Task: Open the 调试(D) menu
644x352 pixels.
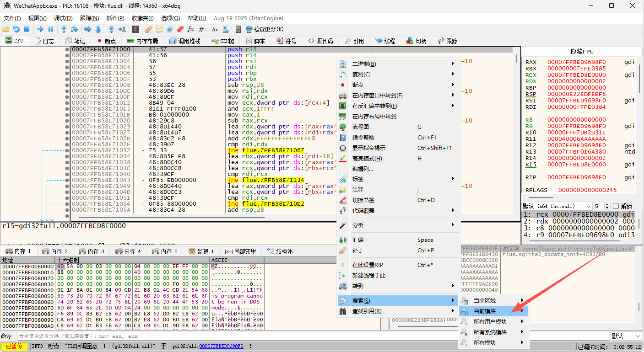Action: [x=63, y=18]
